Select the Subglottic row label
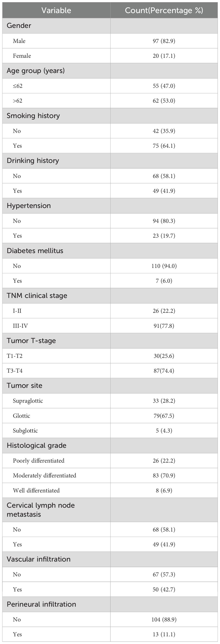Image resolution: width=220 pixels, height=644 pixels. pyautogui.click(x=26, y=430)
